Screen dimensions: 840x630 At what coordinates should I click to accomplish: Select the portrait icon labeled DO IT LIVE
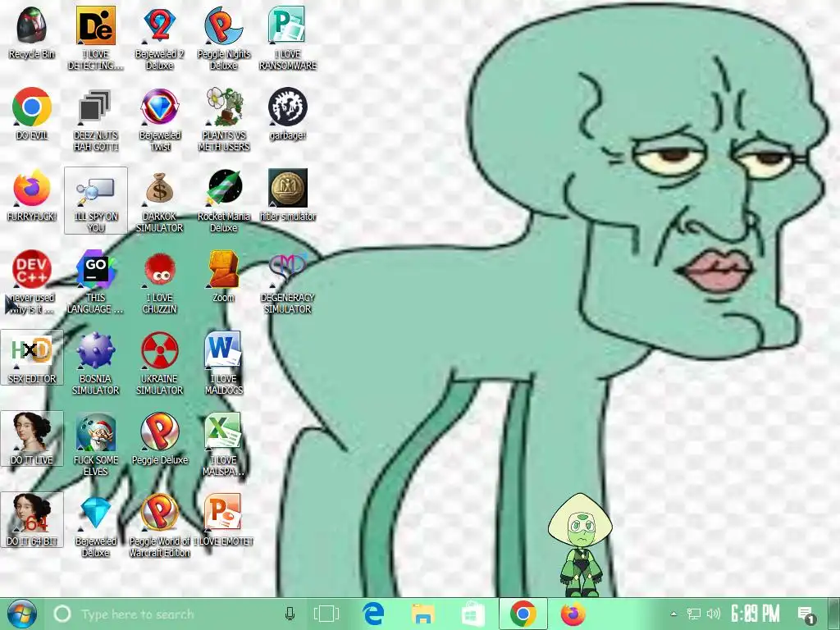32,432
